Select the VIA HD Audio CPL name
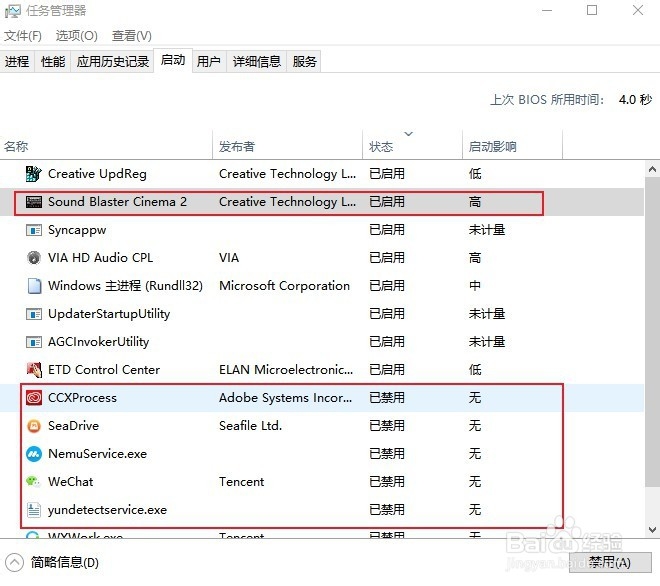This screenshot has width=660, height=586. coord(101,258)
